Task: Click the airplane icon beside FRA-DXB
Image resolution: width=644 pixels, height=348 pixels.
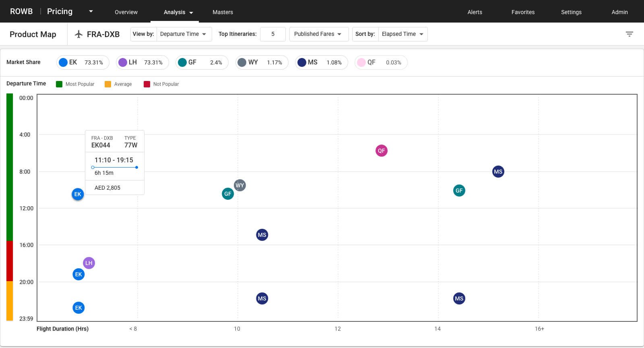Action: tap(79, 34)
